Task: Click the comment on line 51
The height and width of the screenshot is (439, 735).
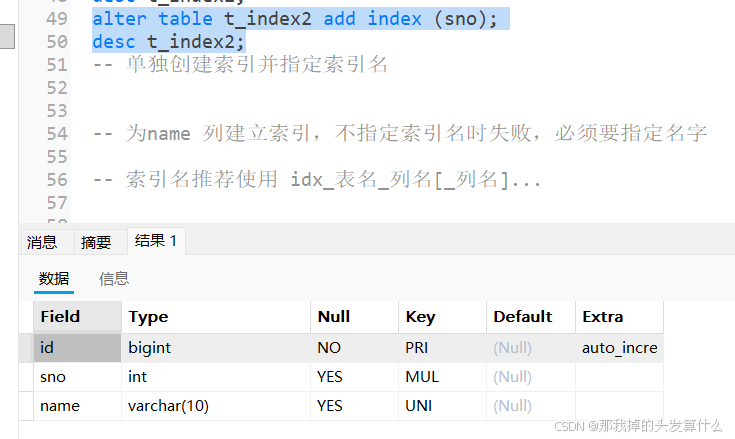Action: click(x=240, y=65)
